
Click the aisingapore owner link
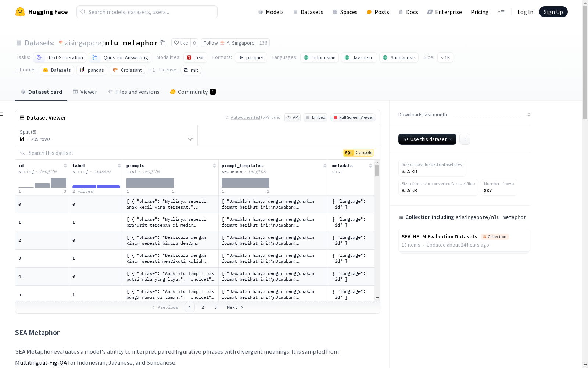[83, 43]
